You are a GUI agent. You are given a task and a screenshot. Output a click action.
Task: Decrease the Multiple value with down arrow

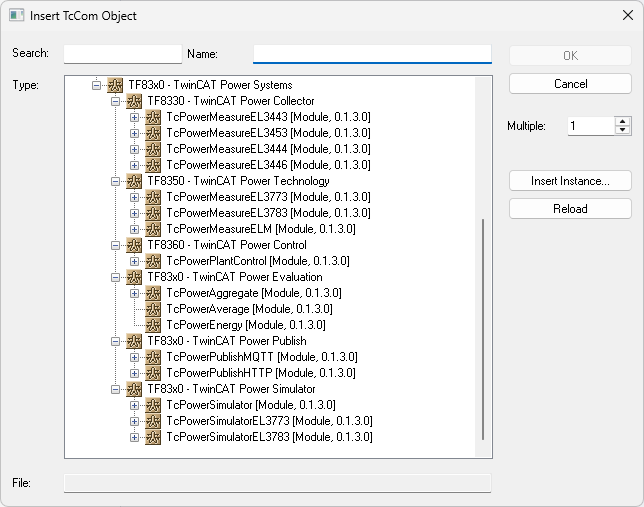pyautogui.click(x=623, y=130)
